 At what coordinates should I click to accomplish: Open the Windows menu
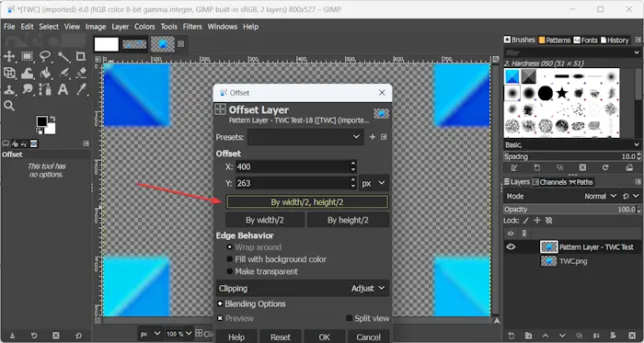(223, 27)
